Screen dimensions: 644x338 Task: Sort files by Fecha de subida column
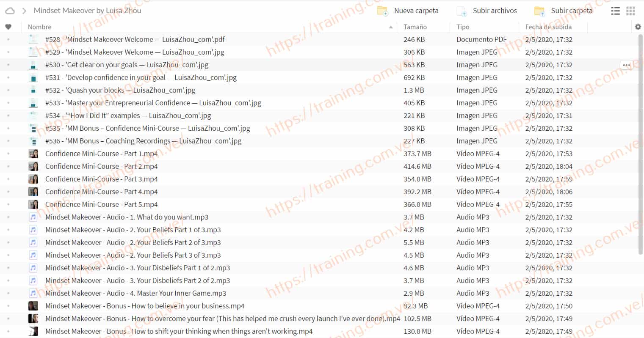click(x=548, y=27)
